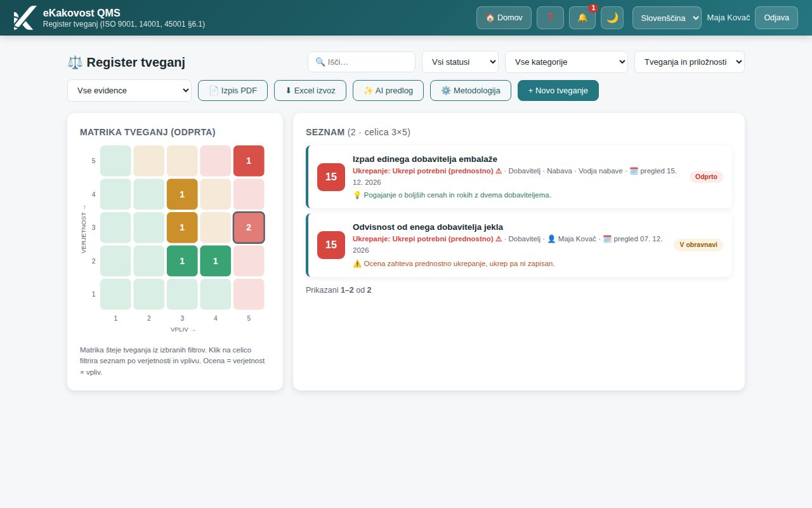The width and height of the screenshot is (812, 508).
Task: Export via Izpis PDF button
Action: (233, 90)
